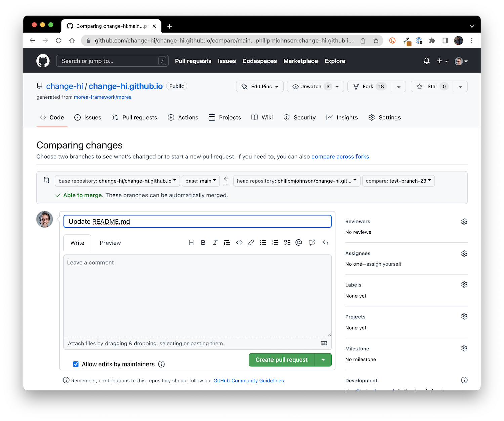Image resolution: width=504 pixels, height=421 pixels.
Task: Insert a numbered list
Action: tap(275, 243)
